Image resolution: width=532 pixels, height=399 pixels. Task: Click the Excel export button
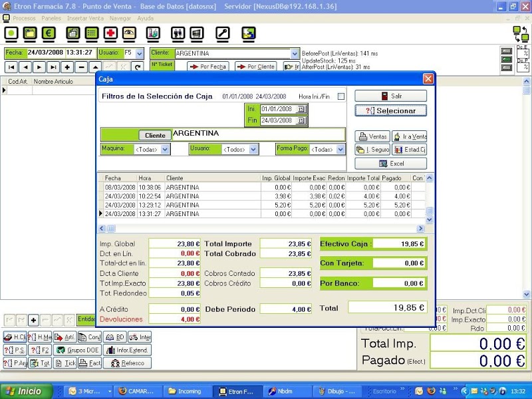tap(391, 164)
